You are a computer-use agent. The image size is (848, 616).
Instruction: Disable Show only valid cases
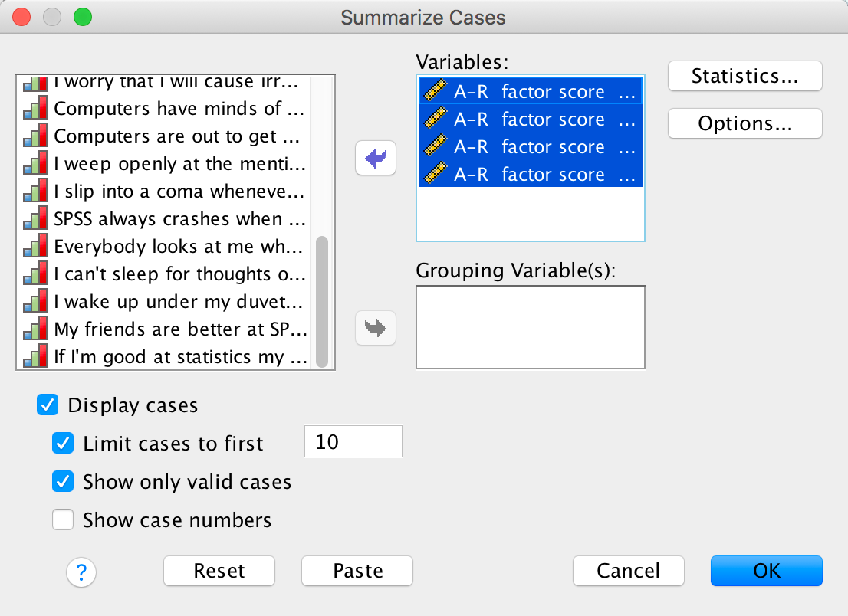[x=63, y=482]
